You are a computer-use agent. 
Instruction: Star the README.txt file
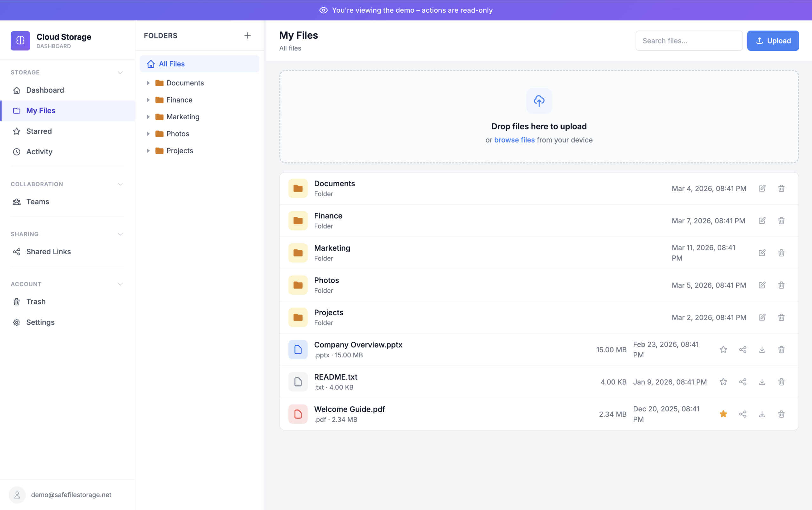coord(724,382)
